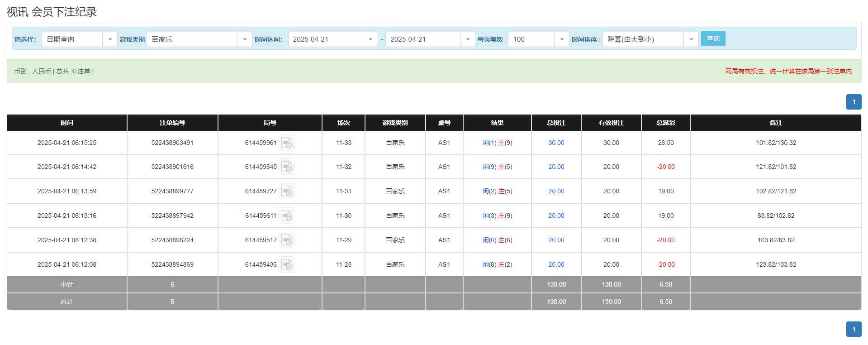Open video replay icon for round 614459845
868x345 pixels.
pos(287,167)
